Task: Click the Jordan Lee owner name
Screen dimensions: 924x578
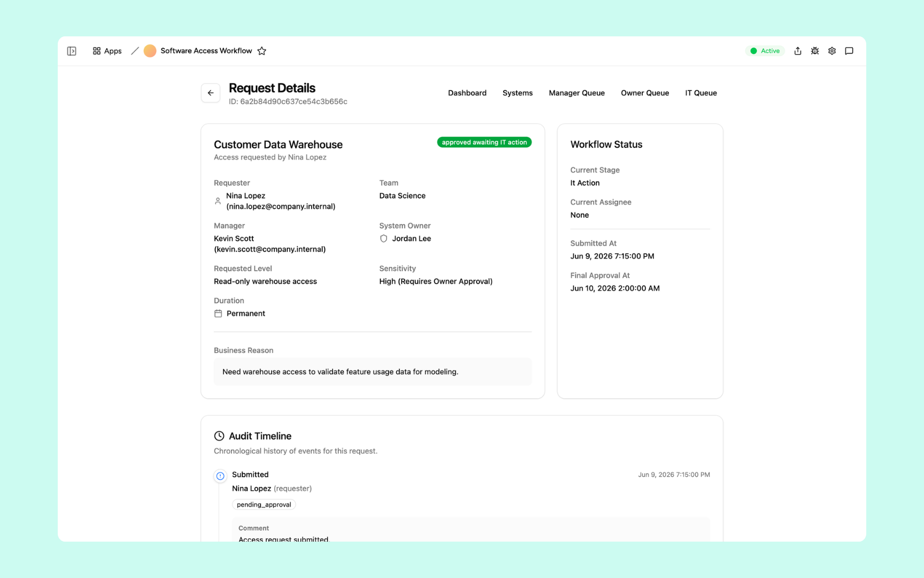Action: 412,239
